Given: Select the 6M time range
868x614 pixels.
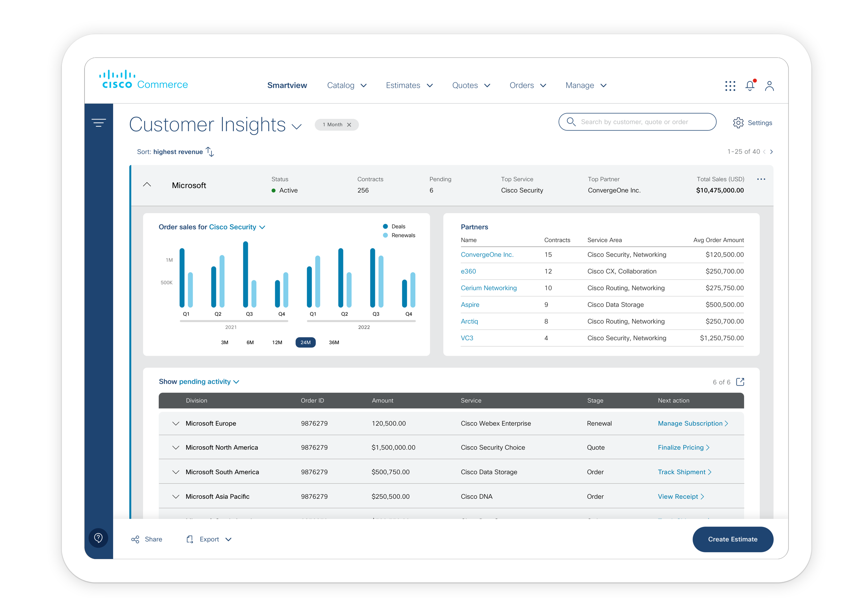Looking at the screenshot, I should point(250,342).
